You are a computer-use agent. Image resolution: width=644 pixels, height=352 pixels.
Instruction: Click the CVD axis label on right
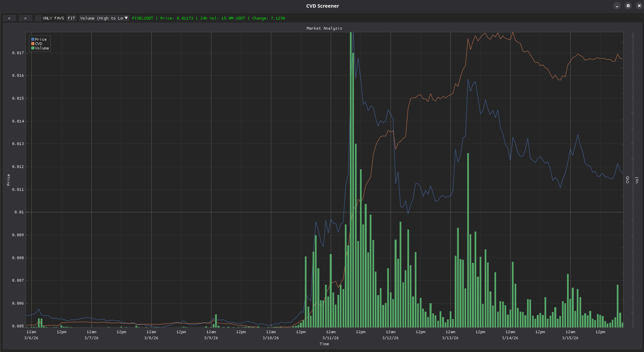(x=628, y=180)
